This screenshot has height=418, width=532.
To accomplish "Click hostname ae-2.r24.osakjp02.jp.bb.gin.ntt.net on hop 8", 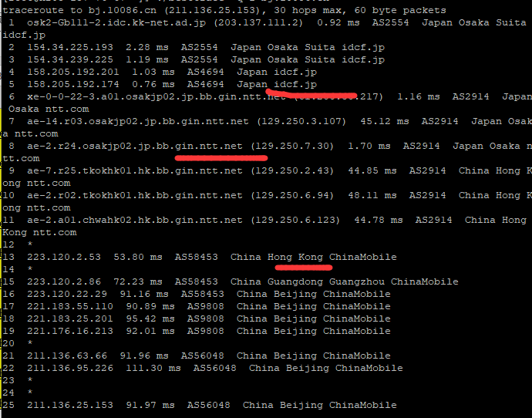I will [x=135, y=147].
